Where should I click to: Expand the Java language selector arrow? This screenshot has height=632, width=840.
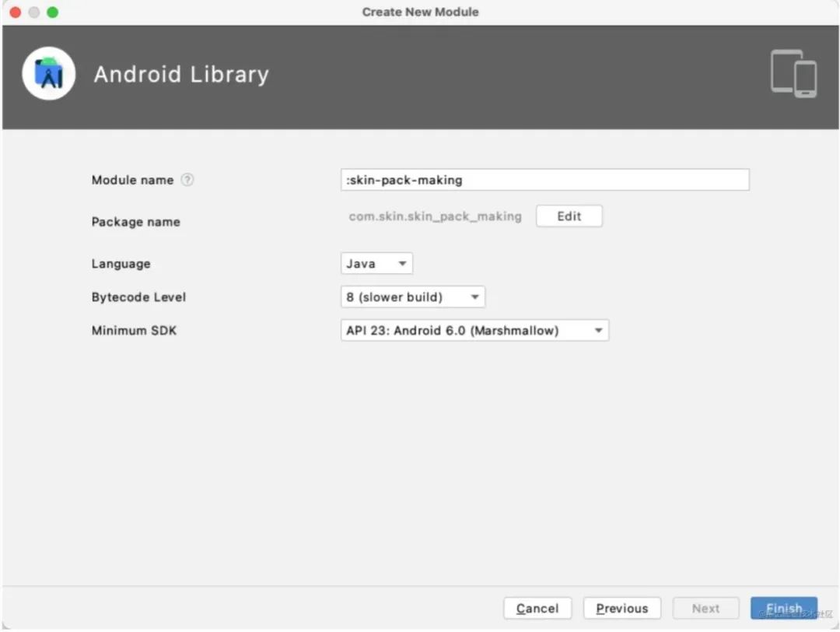tap(403, 263)
